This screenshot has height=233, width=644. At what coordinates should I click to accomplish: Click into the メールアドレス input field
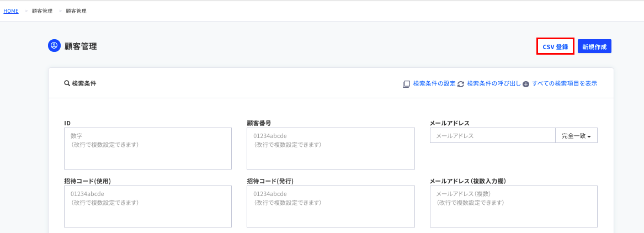tap(492, 136)
